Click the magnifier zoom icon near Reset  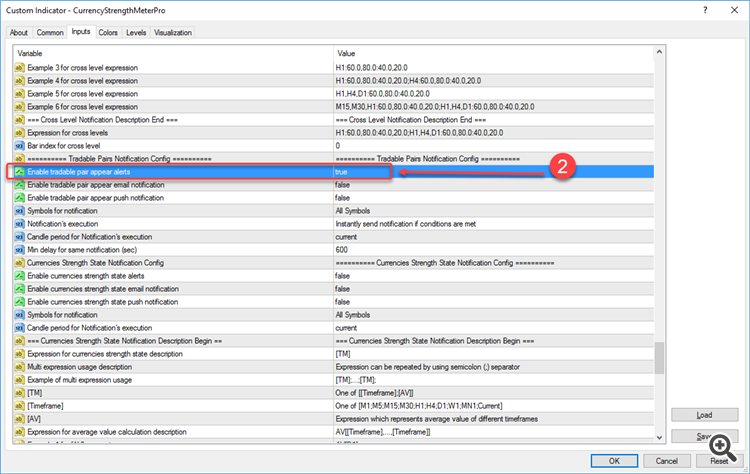pyautogui.click(x=722, y=448)
